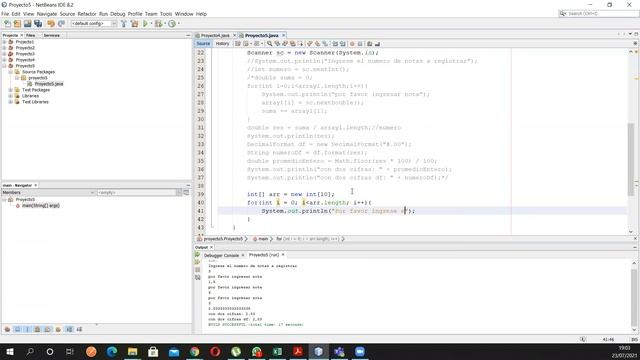Click the Clean and Build icon
Screen dimensions: 640x360
pyautogui.click(x=134, y=24)
